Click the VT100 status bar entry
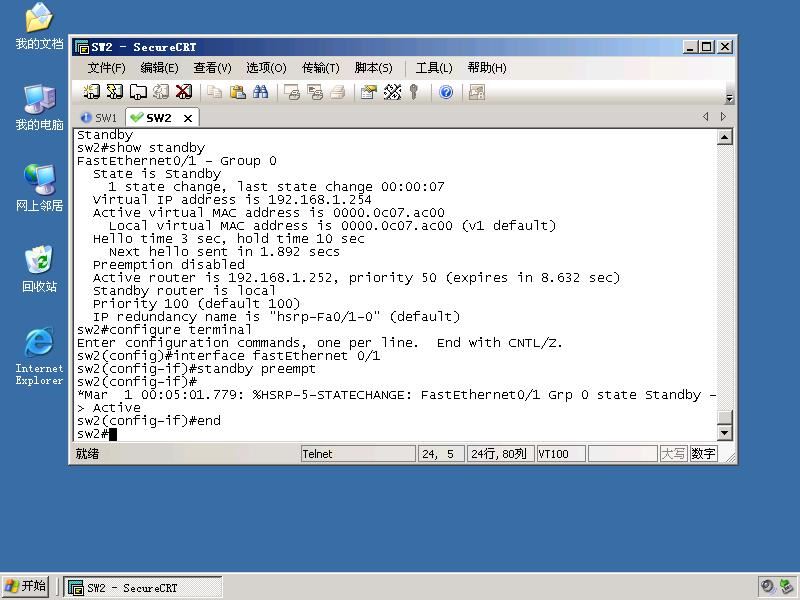Viewport: 800px width, 600px height. 561,454
